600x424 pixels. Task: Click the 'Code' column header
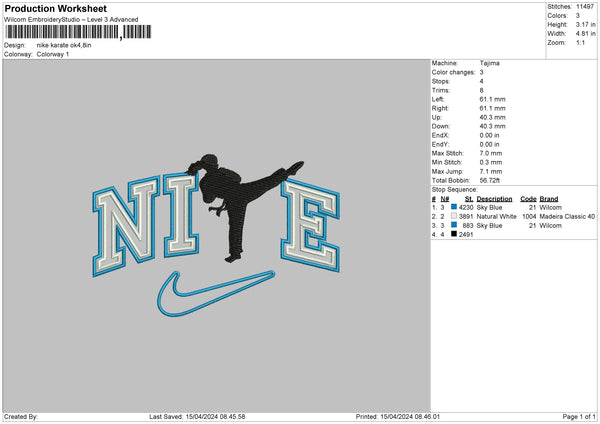(528, 199)
